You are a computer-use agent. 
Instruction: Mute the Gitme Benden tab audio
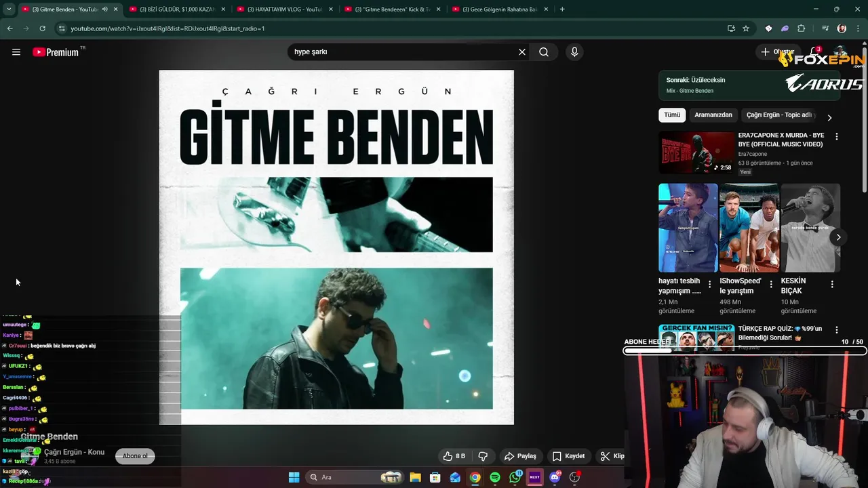coord(104,9)
